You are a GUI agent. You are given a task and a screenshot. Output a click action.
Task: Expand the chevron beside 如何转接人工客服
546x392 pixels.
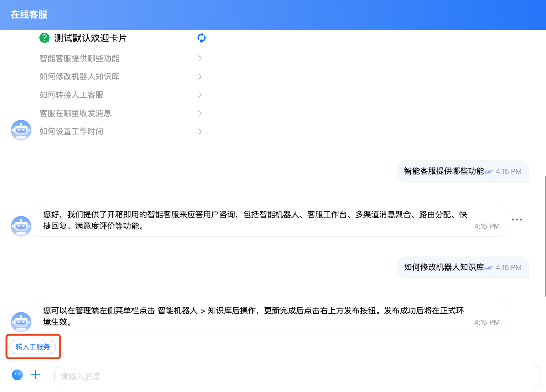click(200, 95)
